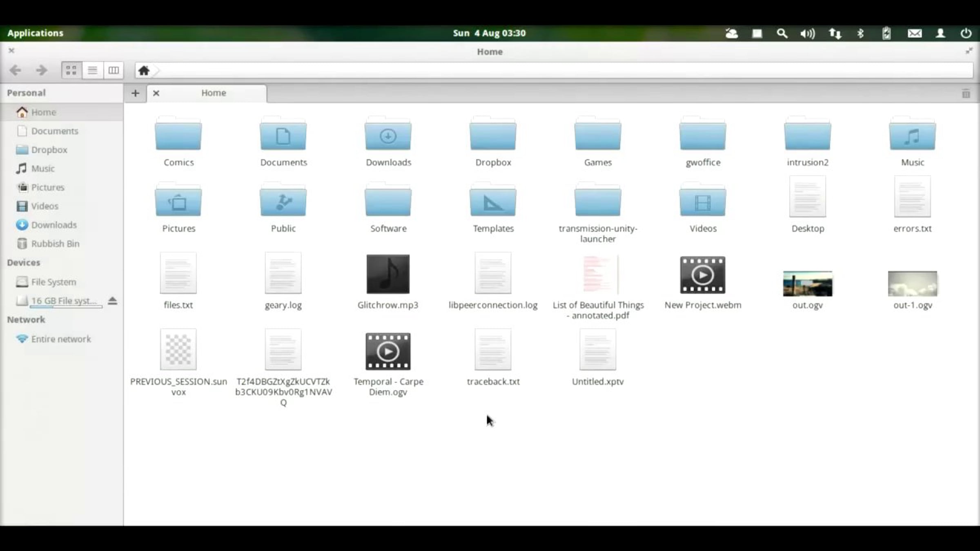Screen dimensions: 980x551
Task: Go to Entire network in sidebar
Action: (x=61, y=339)
